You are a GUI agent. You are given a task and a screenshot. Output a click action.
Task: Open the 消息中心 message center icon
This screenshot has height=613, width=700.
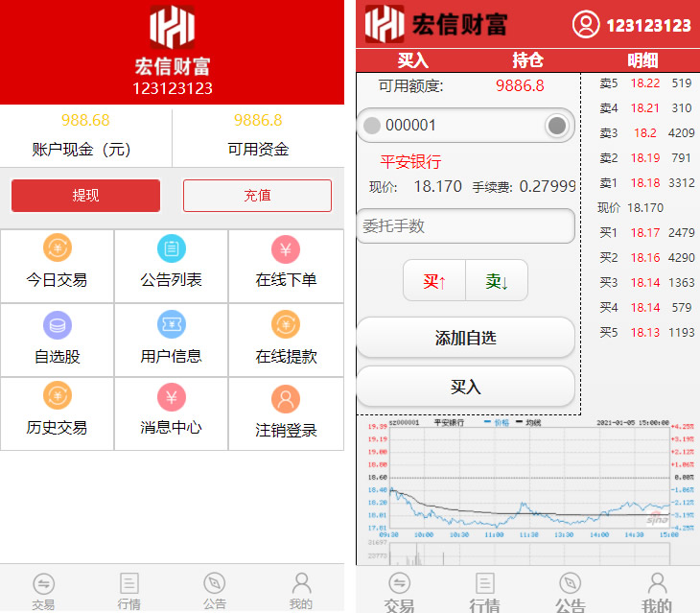tap(172, 397)
